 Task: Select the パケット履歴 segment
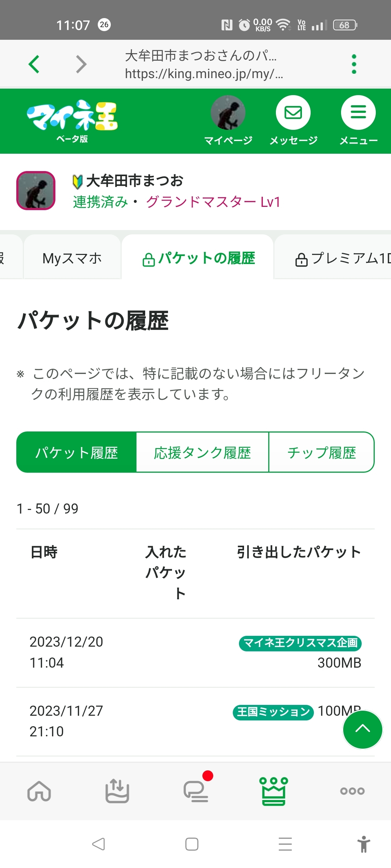click(77, 452)
